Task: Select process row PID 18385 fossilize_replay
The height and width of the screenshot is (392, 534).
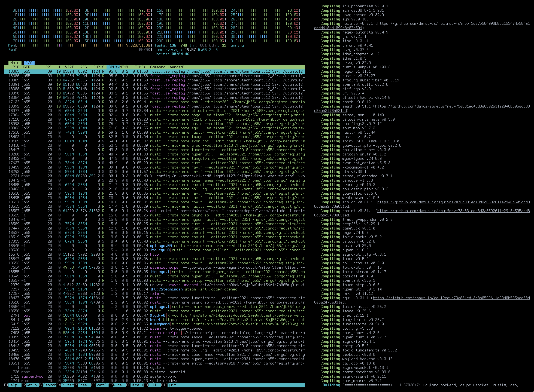Action: (x=154, y=71)
